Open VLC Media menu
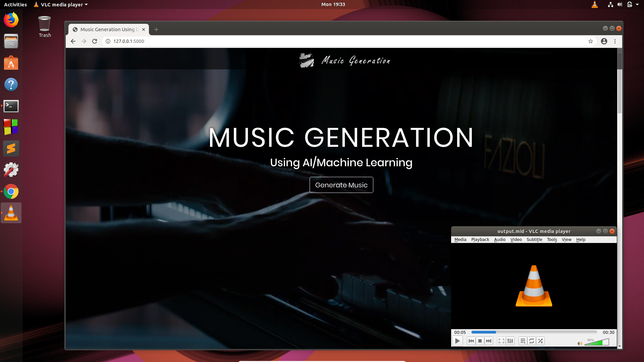Image resolution: width=644 pixels, height=362 pixels. pyautogui.click(x=460, y=240)
